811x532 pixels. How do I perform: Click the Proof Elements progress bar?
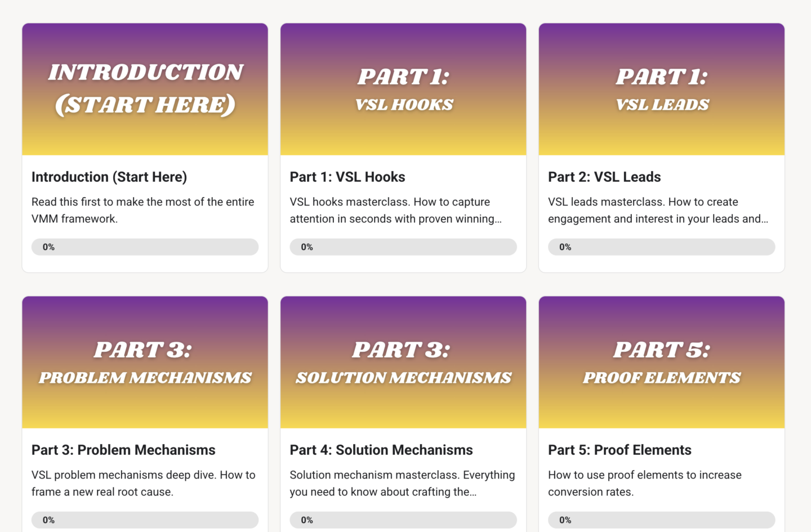(662, 520)
